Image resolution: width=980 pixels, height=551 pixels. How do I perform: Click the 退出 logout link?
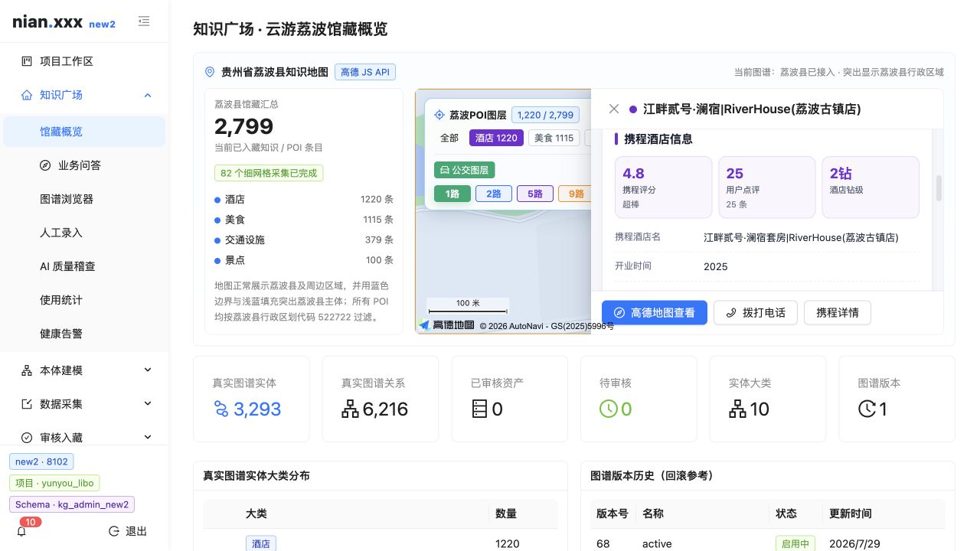tap(127, 531)
